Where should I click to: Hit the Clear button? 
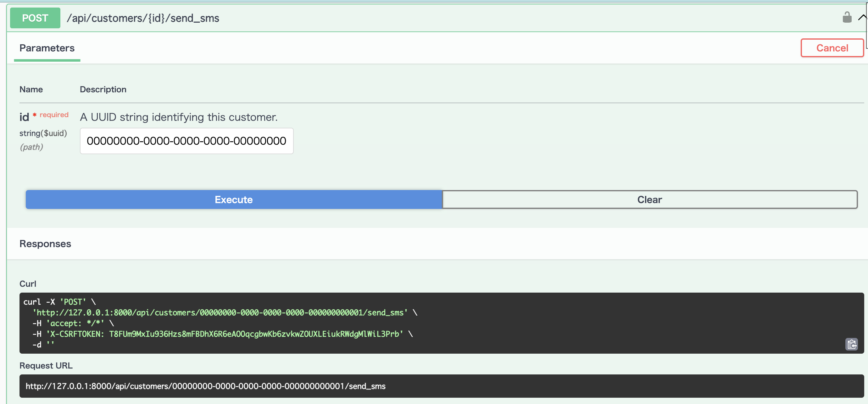649,199
